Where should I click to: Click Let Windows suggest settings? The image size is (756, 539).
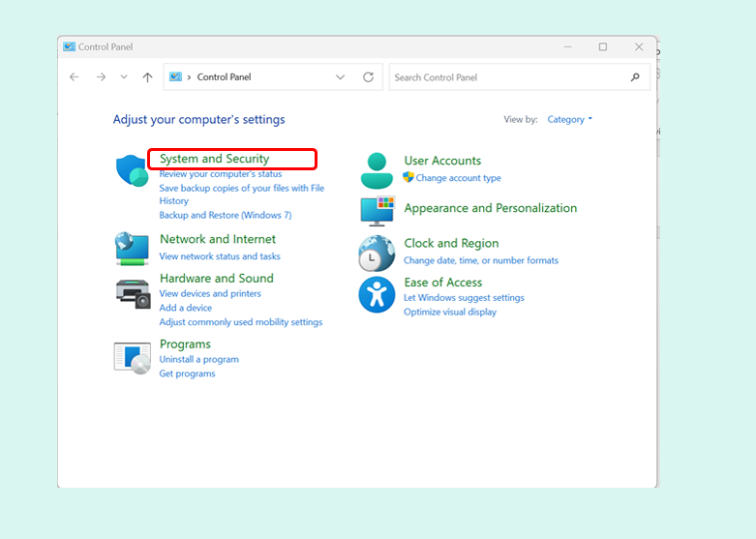point(464,298)
